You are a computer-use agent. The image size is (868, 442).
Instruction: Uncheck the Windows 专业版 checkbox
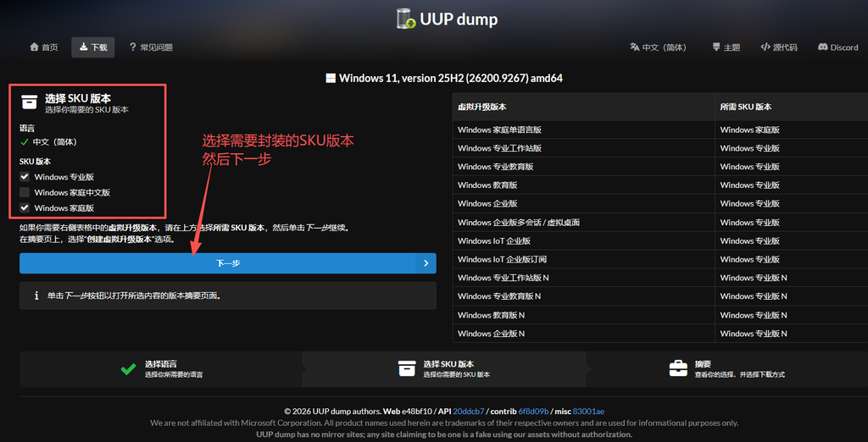[x=25, y=177]
